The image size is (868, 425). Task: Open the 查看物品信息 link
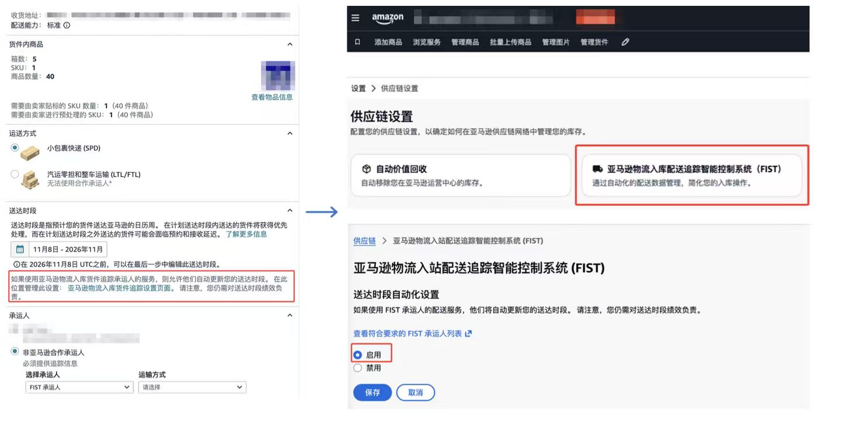[x=272, y=97]
